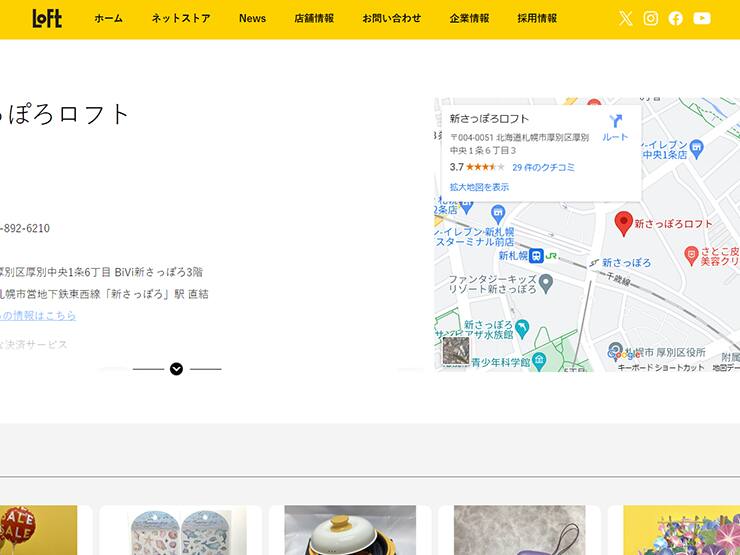
Task: Click the ファンタジーキッズリゾート map marker
Action: coord(546,283)
